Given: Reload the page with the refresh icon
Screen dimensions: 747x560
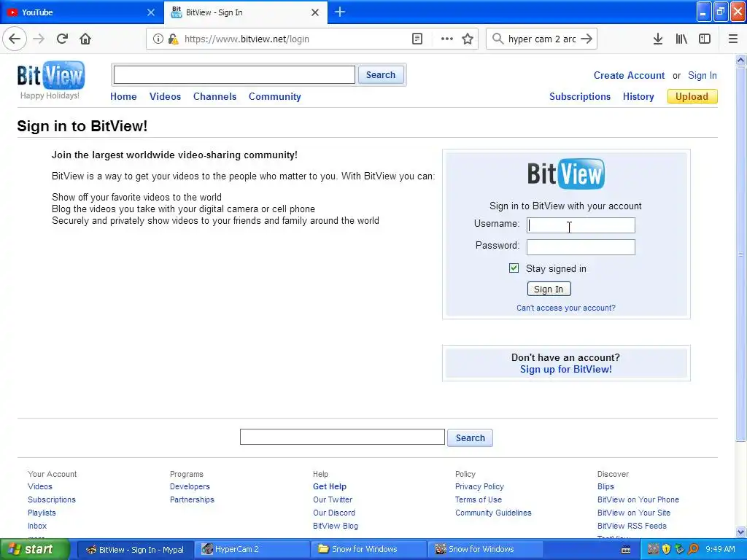Looking at the screenshot, I should [62, 39].
